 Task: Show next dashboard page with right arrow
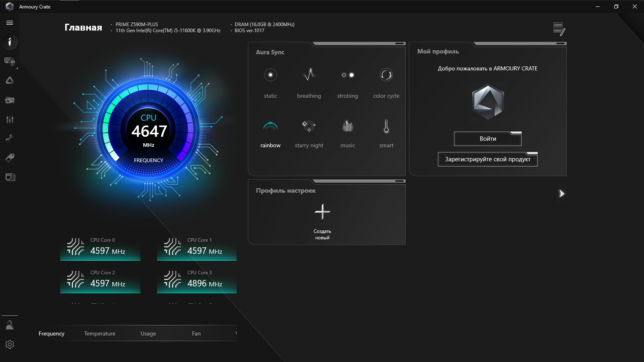pos(561,193)
